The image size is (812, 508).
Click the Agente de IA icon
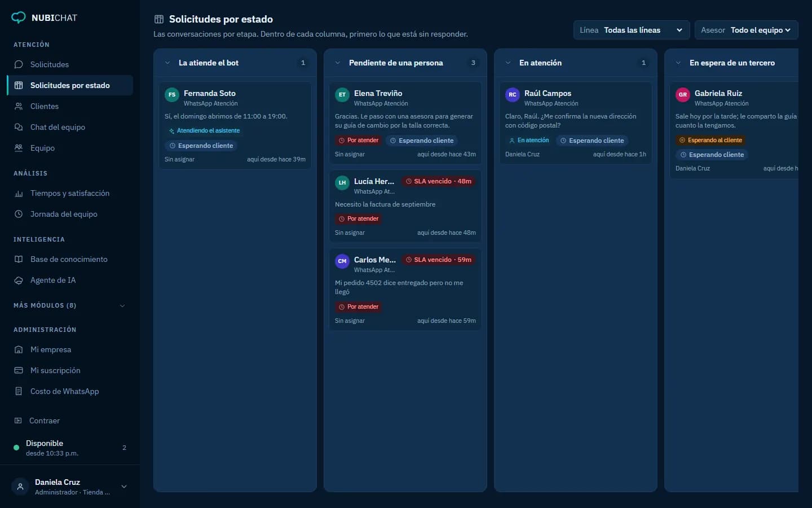[x=19, y=280]
